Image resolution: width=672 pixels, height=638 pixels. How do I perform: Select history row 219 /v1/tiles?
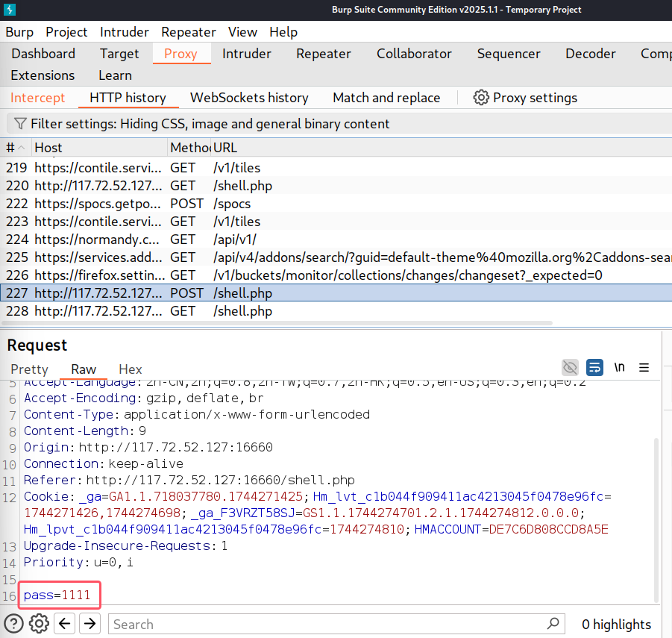[x=336, y=168]
